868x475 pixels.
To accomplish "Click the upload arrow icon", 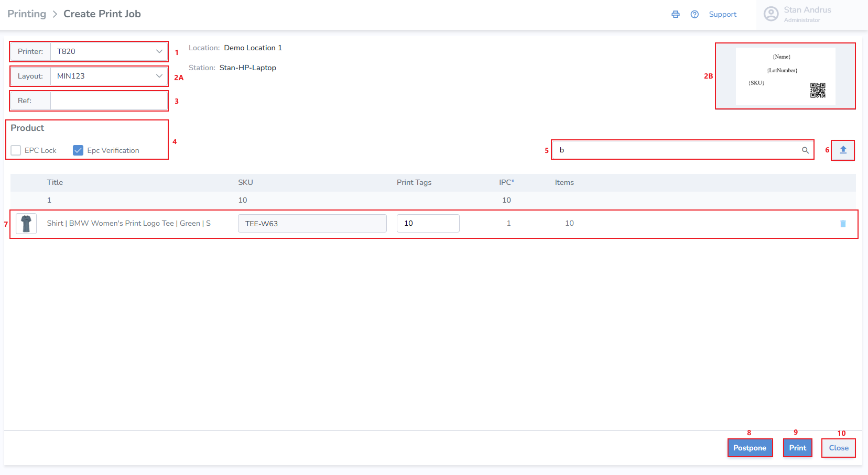I will [843, 150].
